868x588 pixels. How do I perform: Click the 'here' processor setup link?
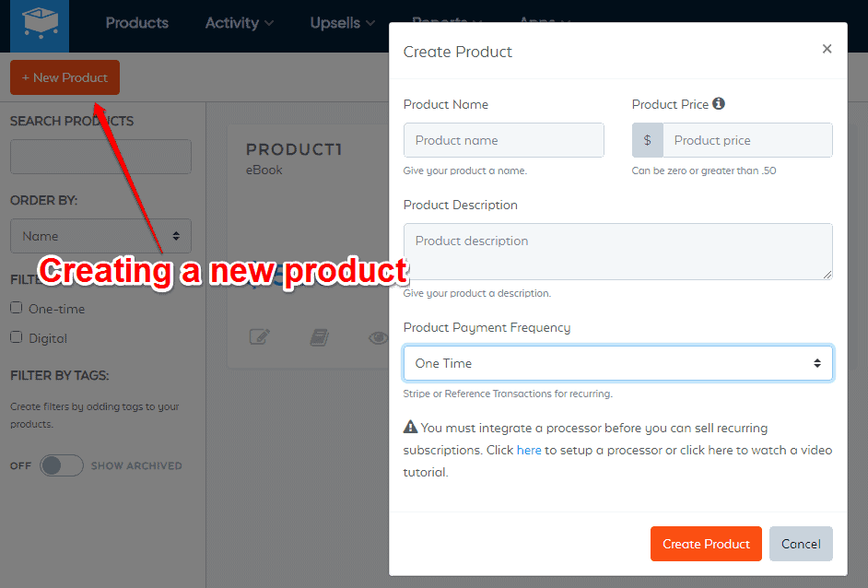point(529,450)
